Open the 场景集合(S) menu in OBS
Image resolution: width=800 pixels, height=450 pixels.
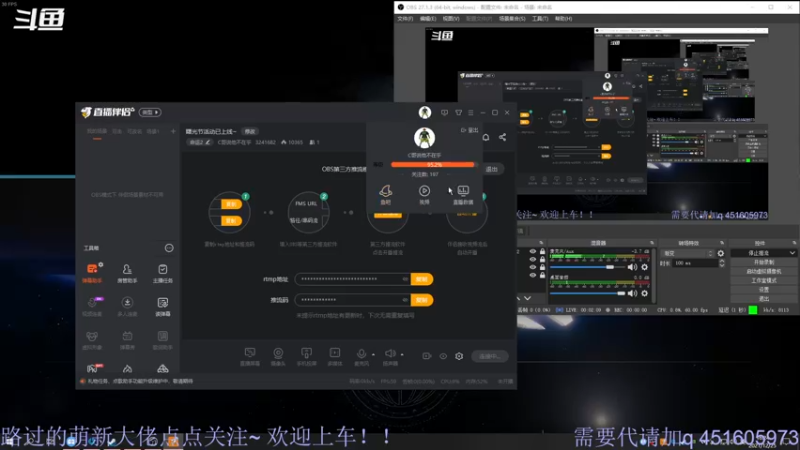tap(512, 19)
